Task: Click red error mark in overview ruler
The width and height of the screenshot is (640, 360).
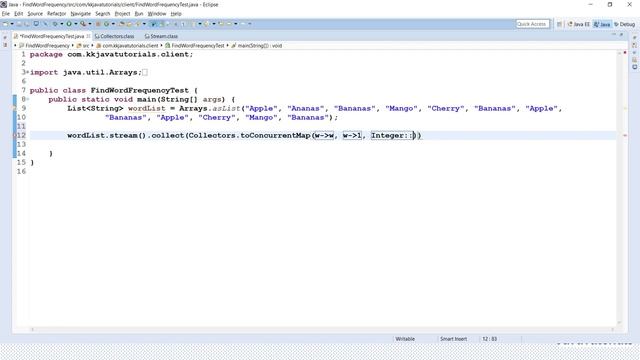Action: 625,135
